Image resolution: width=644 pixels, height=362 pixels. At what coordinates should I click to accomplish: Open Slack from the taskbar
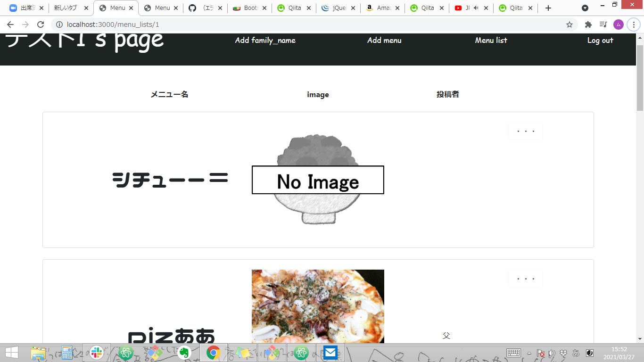(96, 352)
